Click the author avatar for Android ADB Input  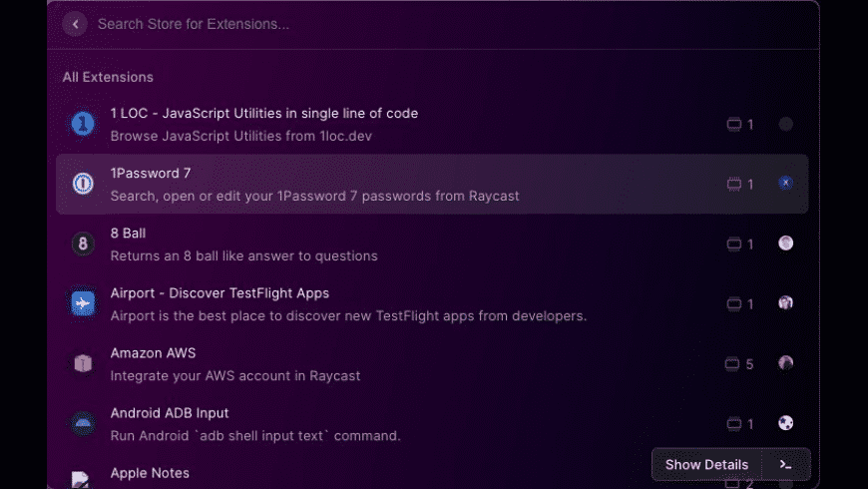point(785,423)
